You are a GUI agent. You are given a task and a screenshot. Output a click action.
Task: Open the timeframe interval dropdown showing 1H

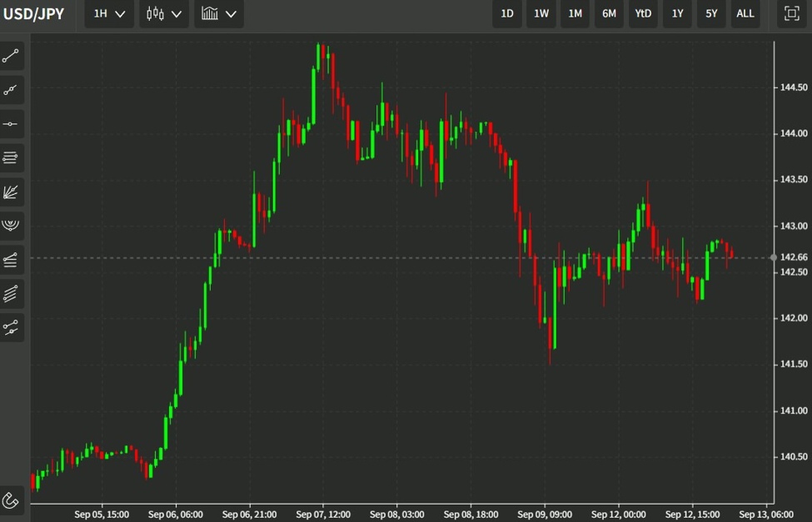(108, 13)
